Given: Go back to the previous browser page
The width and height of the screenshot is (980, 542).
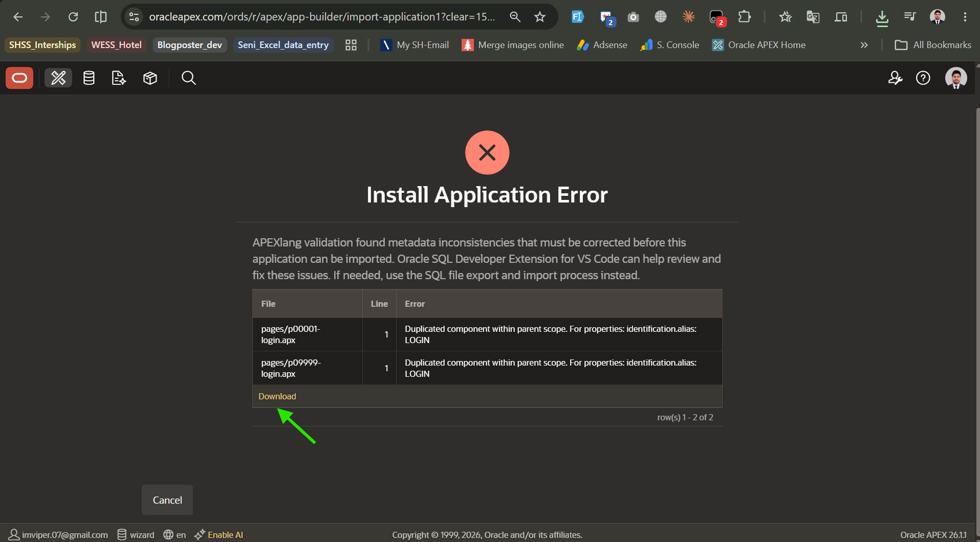Looking at the screenshot, I should coord(18,17).
